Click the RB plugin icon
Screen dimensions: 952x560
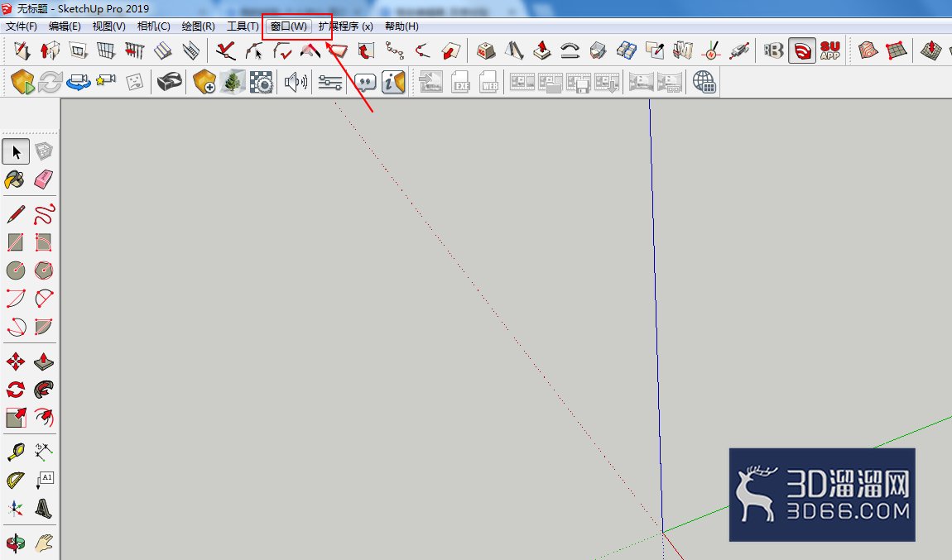click(x=773, y=50)
